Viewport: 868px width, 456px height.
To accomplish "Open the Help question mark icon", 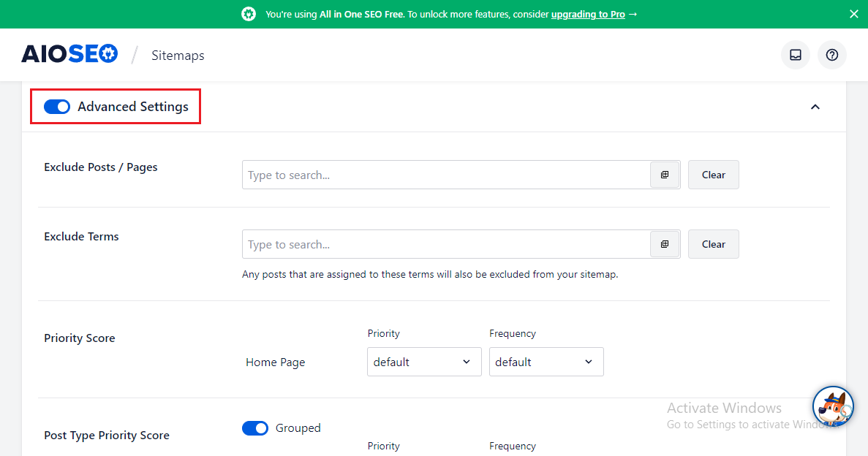I will [x=831, y=55].
